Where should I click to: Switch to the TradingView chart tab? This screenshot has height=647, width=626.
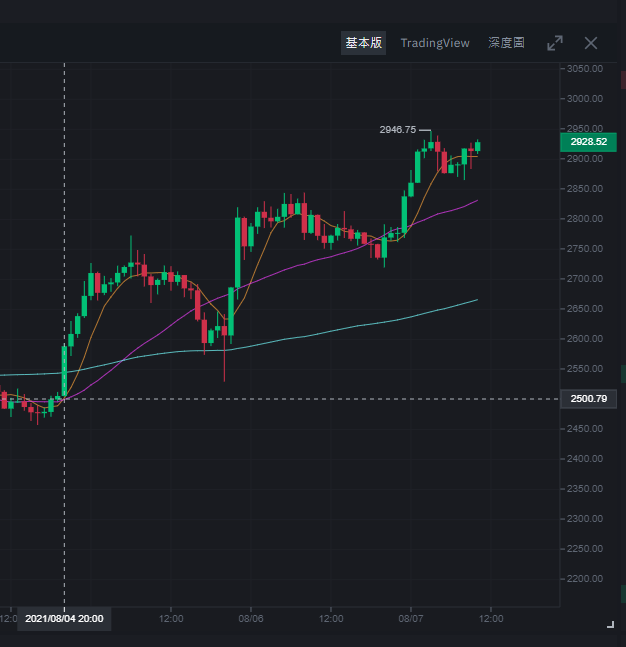(435, 43)
